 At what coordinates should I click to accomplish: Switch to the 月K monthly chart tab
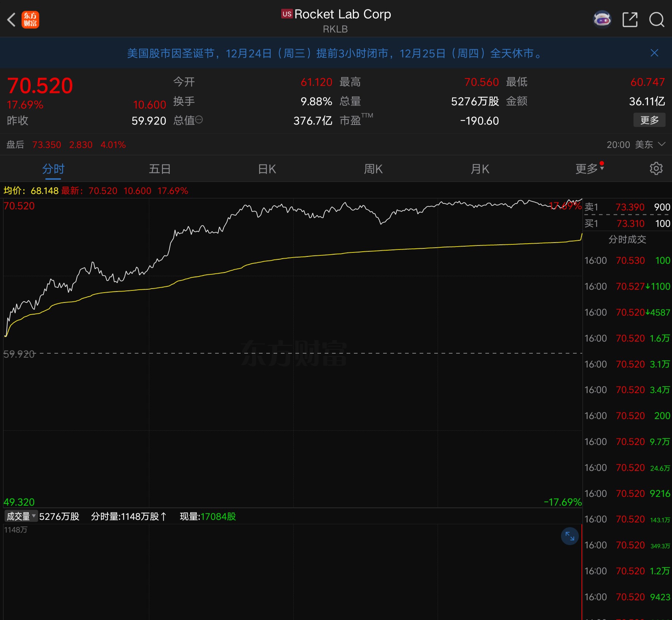480,169
